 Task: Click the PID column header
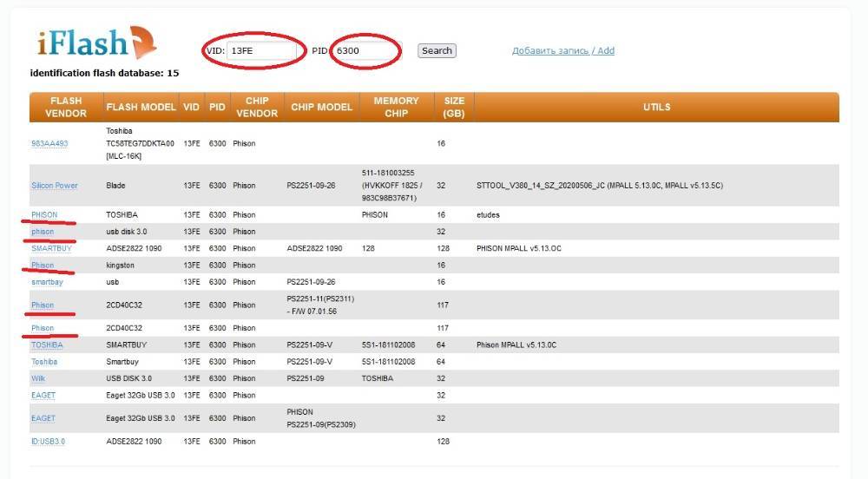(x=217, y=108)
